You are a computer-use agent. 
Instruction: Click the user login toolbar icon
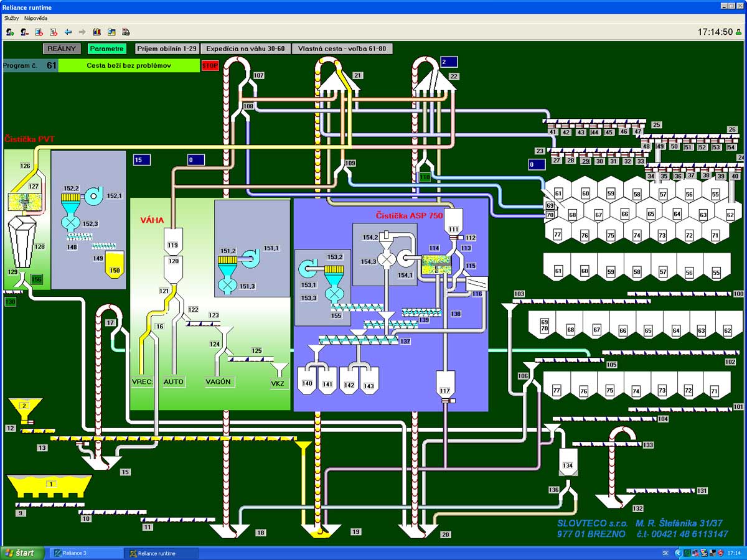click(x=10, y=32)
